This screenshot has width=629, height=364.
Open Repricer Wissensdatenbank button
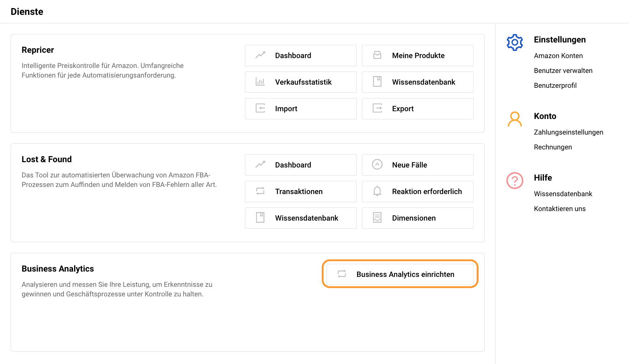pos(418,82)
